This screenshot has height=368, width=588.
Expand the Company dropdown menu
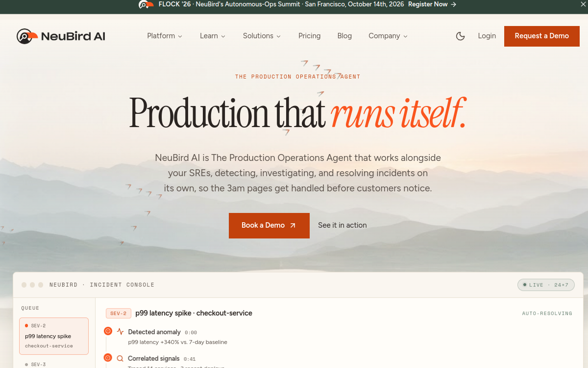[388, 36]
